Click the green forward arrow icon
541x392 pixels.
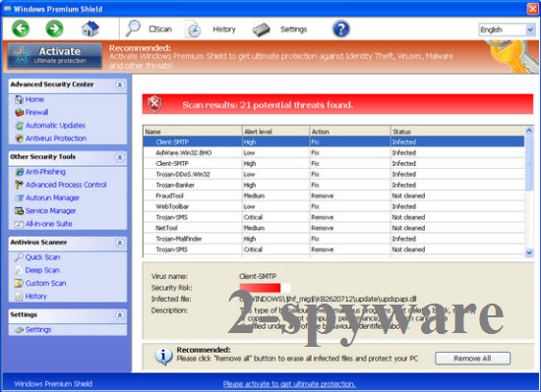[54, 28]
